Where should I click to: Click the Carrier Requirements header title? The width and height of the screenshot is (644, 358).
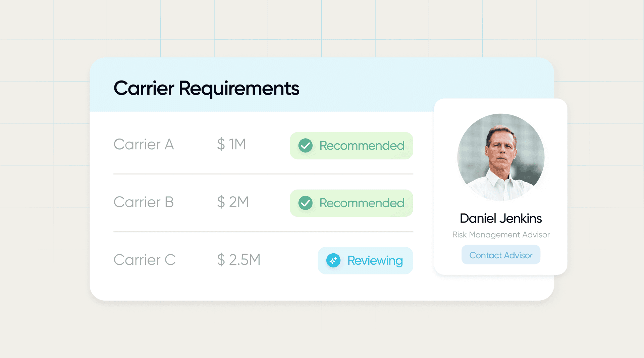(x=207, y=88)
